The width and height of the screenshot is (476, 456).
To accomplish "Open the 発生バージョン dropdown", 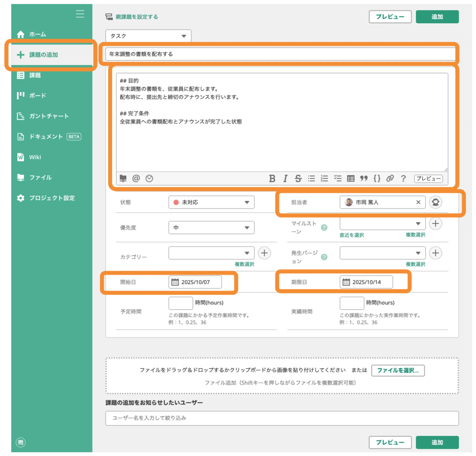I will (x=382, y=253).
